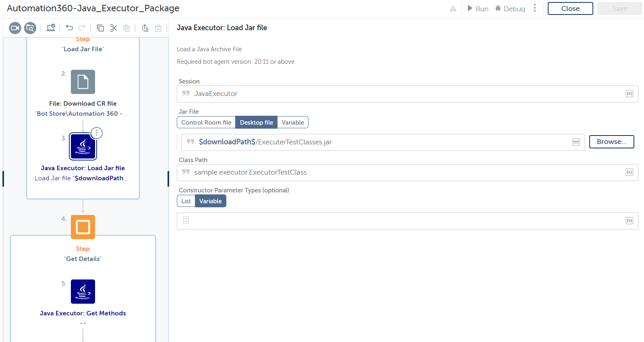Open the header more options menu
The height and width of the screenshot is (342, 644).
point(535,8)
